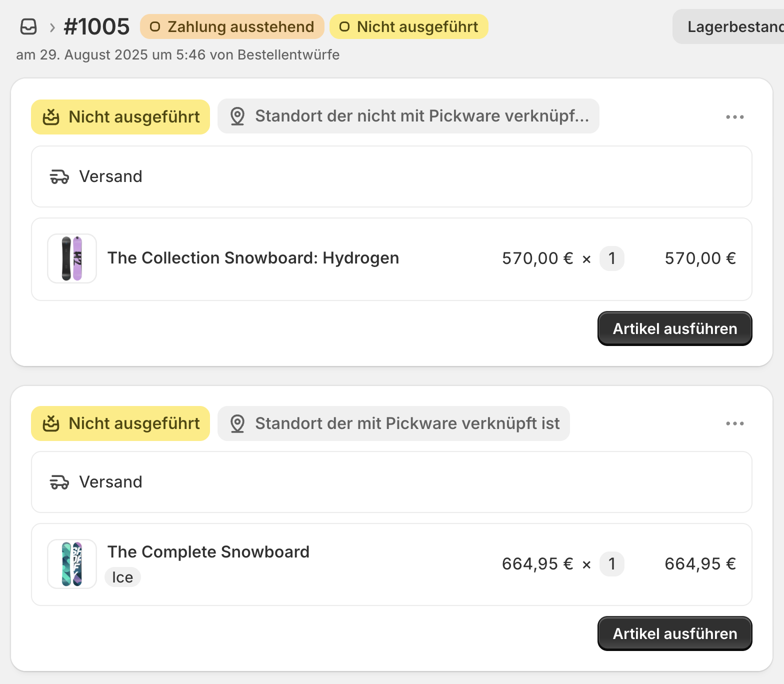Click the unfulfilled tray icon in second card badge

(x=51, y=423)
